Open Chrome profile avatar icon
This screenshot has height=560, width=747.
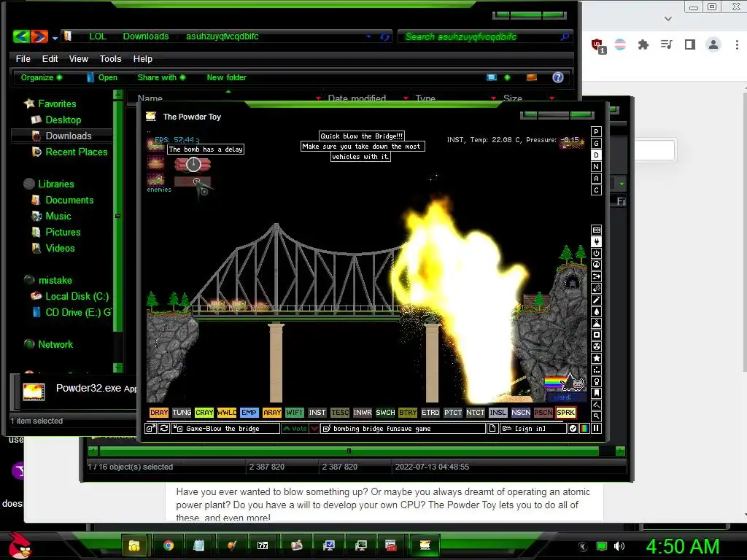click(713, 44)
